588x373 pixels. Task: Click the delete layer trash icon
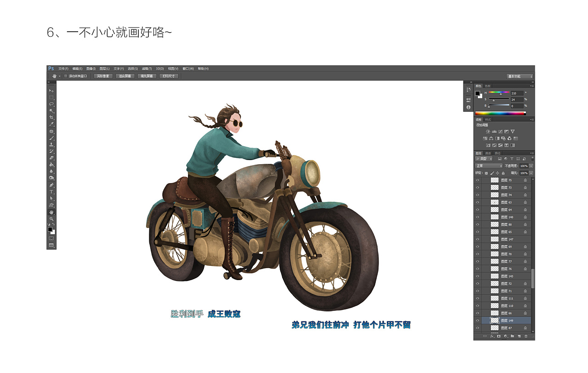click(x=526, y=336)
